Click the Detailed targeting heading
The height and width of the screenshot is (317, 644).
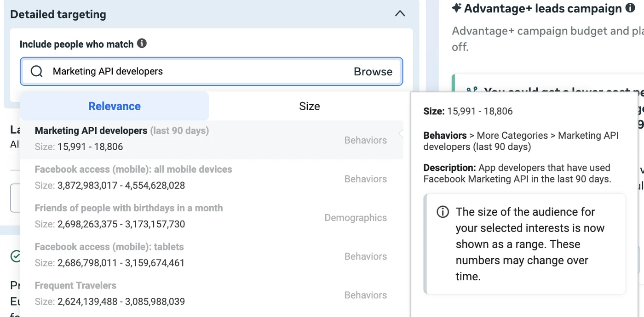click(x=58, y=14)
